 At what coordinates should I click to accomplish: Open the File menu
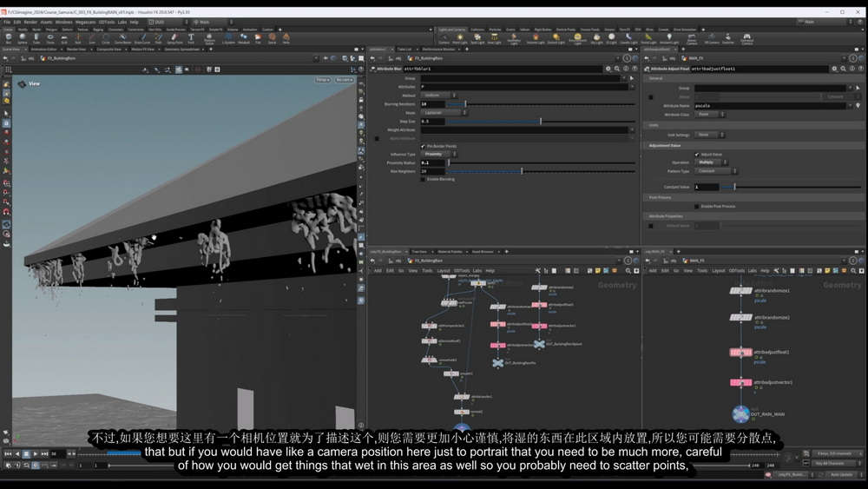7,23
